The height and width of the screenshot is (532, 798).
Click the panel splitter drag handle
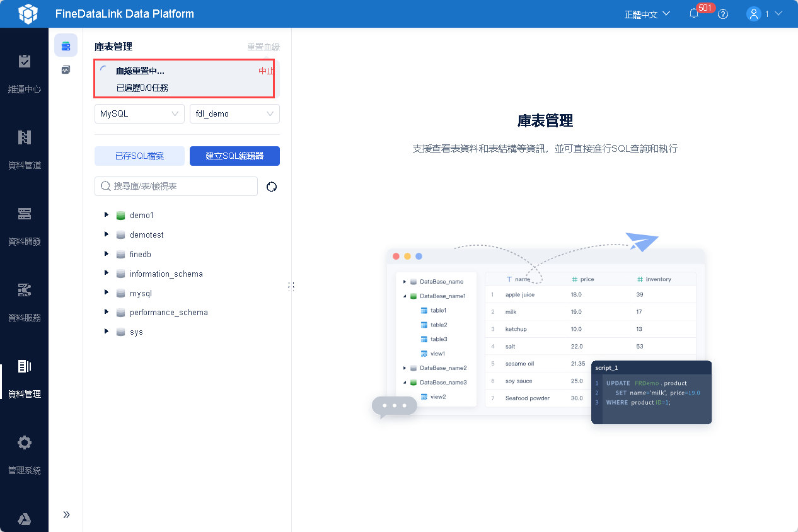(x=291, y=286)
